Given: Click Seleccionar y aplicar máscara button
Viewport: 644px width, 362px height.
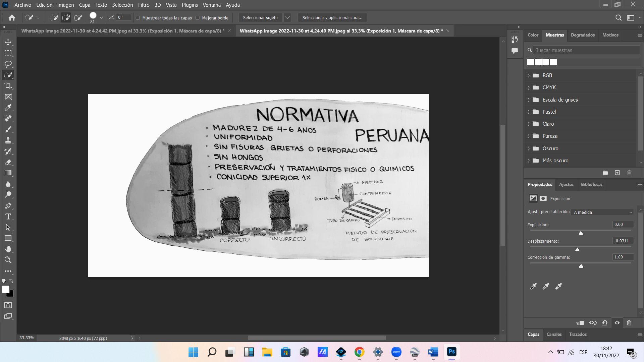Looking at the screenshot, I should pos(332,17).
